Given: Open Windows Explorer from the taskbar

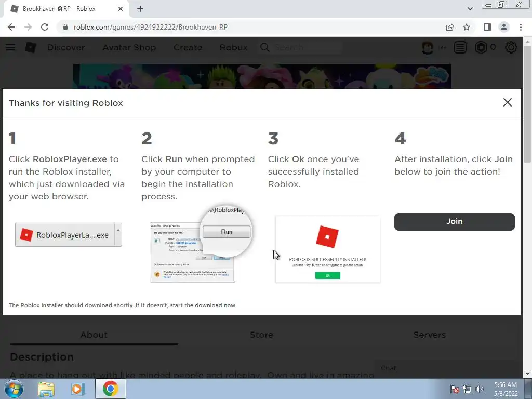Looking at the screenshot, I should (46, 389).
